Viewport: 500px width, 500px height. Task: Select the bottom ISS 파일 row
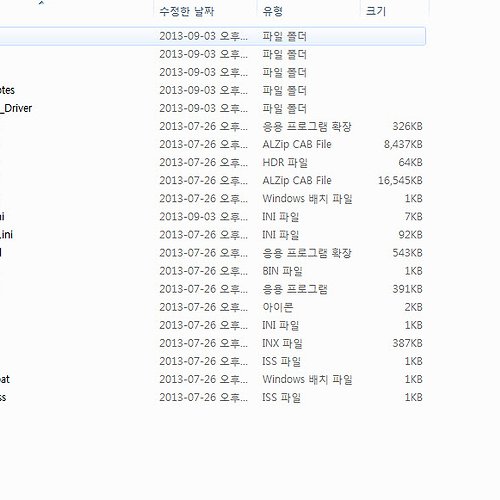tap(212, 397)
